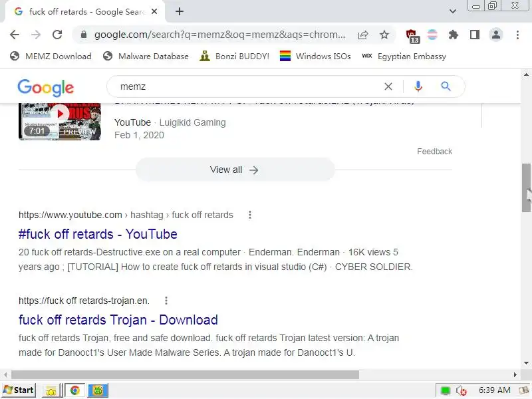Submit search with magnifying glass icon
The width and height of the screenshot is (532, 399).
pos(446,87)
